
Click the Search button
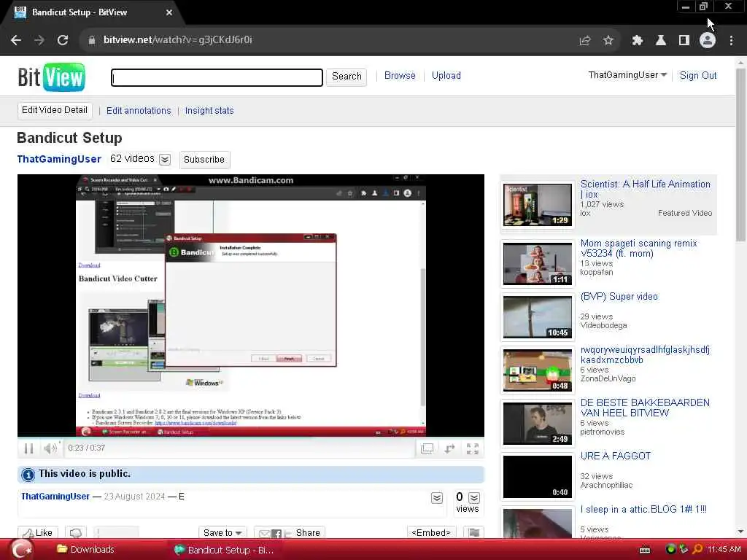tap(347, 77)
